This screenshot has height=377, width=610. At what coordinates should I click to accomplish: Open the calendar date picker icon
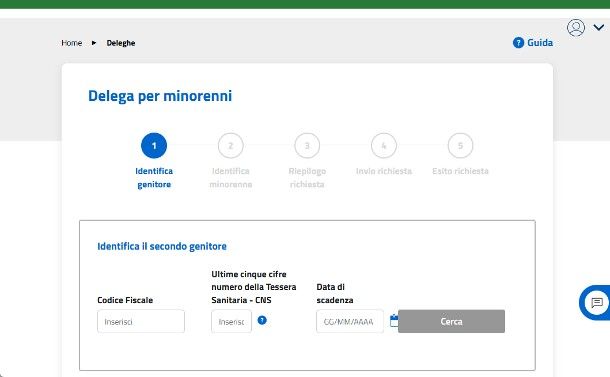point(394,321)
